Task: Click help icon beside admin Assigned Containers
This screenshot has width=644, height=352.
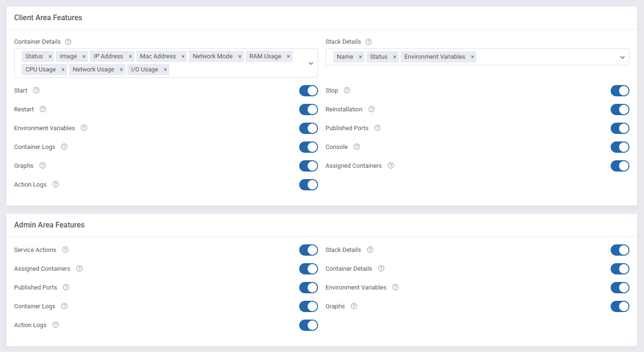Action: pos(79,268)
